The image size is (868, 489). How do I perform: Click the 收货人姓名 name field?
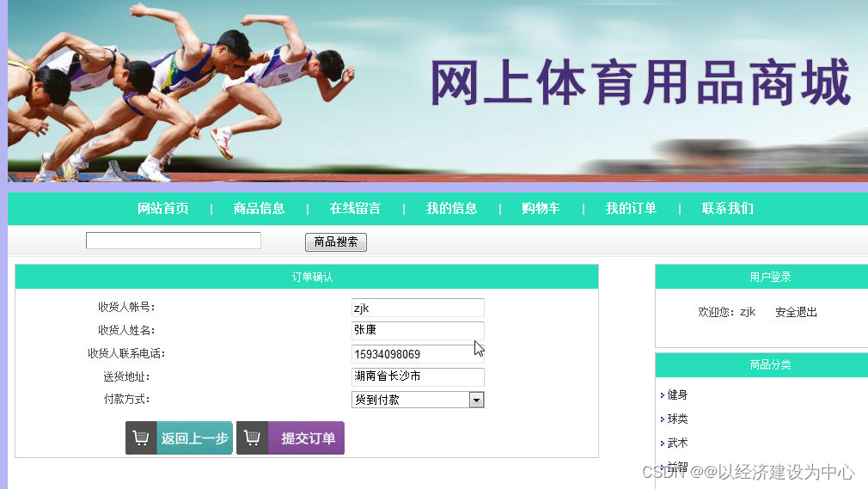[418, 330]
